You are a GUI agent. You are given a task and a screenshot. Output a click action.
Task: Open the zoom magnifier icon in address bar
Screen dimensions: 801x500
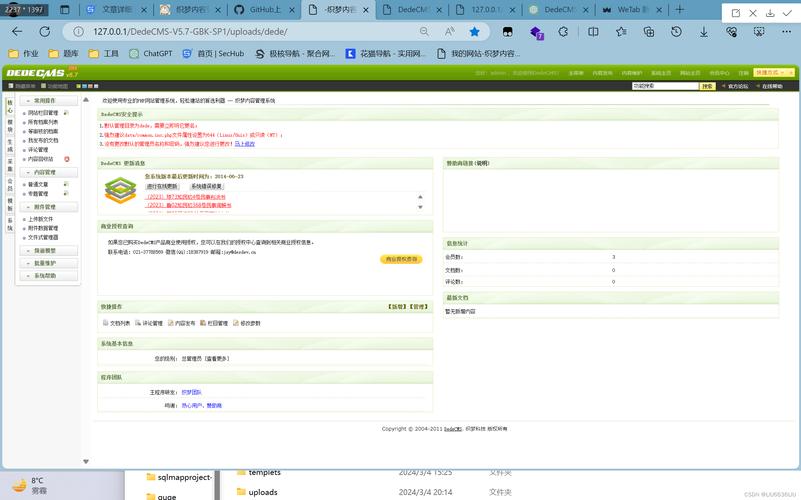424,32
